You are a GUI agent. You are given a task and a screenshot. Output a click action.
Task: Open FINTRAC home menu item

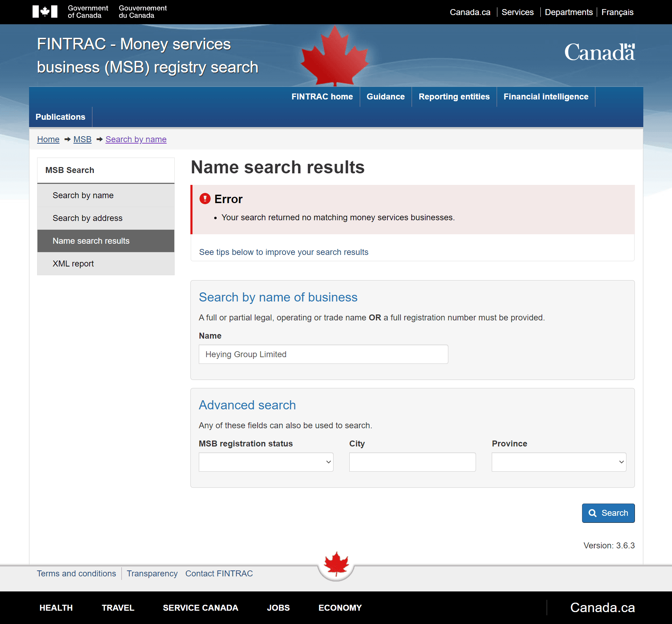(322, 97)
